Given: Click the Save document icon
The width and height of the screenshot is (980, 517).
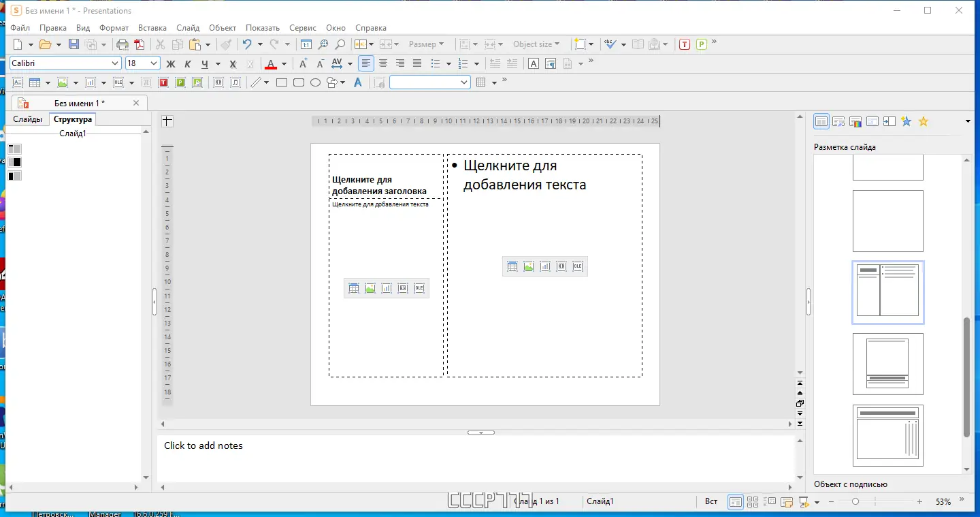Looking at the screenshot, I should pos(74,44).
